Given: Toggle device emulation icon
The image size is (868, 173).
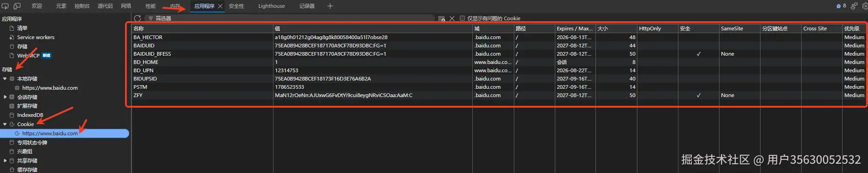Looking at the screenshot, I should click(17, 6).
